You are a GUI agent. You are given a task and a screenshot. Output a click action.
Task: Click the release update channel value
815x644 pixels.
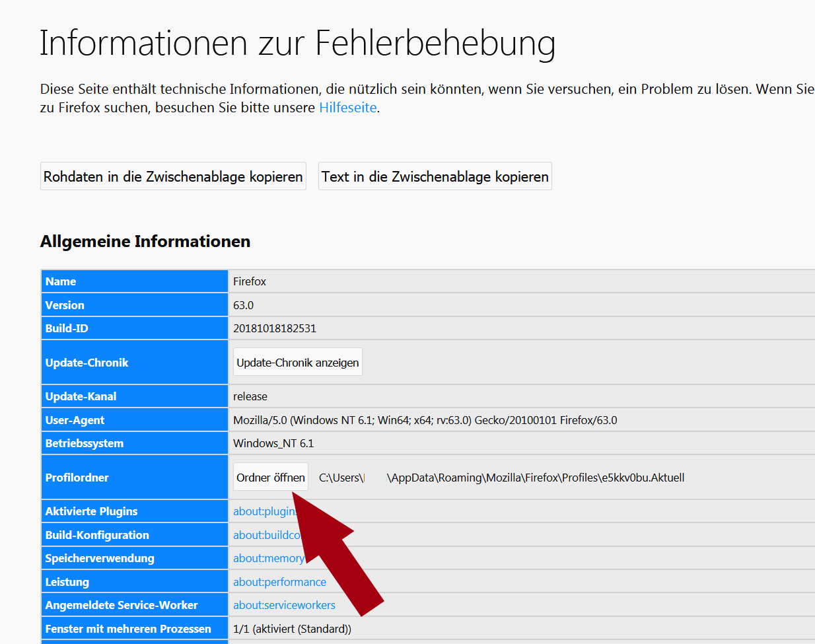point(250,396)
